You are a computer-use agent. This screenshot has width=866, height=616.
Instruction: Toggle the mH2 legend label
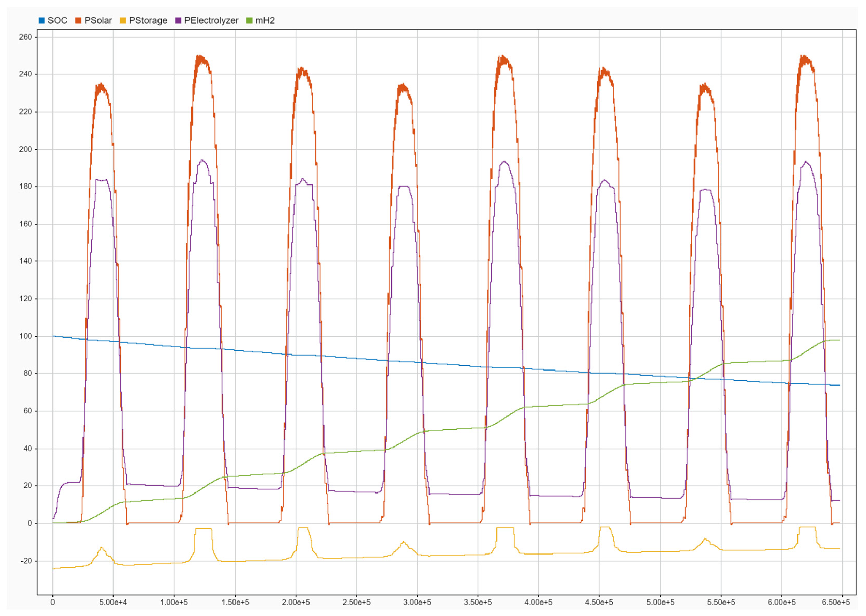click(x=265, y=20)
